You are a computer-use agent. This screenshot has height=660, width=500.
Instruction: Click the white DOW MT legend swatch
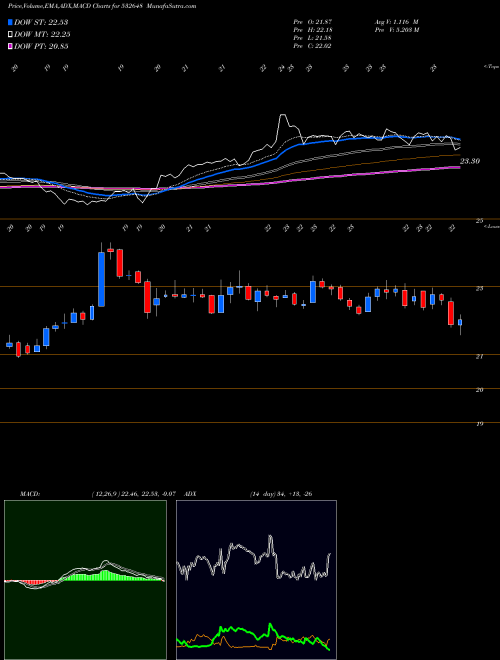[x=10, y=34]
